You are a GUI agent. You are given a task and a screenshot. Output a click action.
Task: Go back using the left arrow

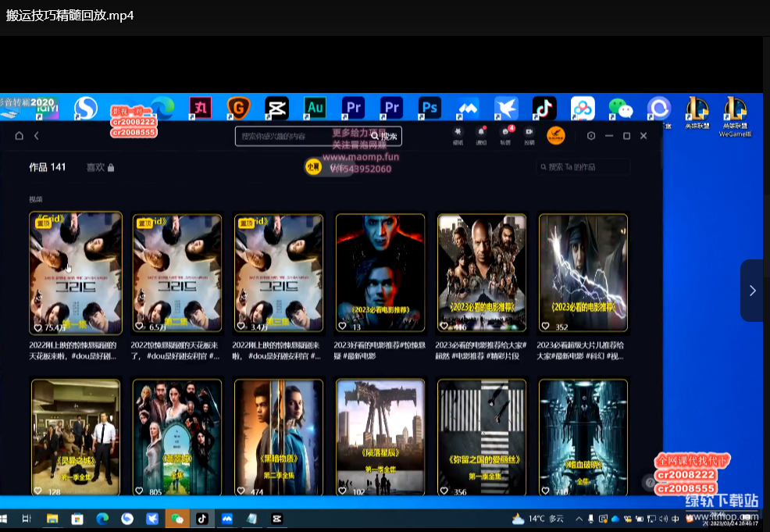[x=36, y=136]
